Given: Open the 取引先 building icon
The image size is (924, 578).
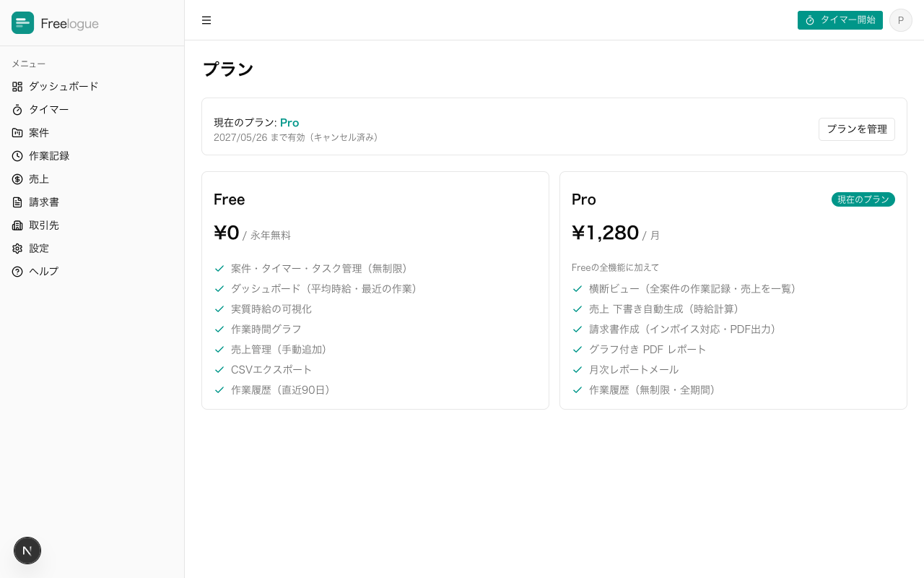Looking at the screenshot, I should click(x=17, y=225).
